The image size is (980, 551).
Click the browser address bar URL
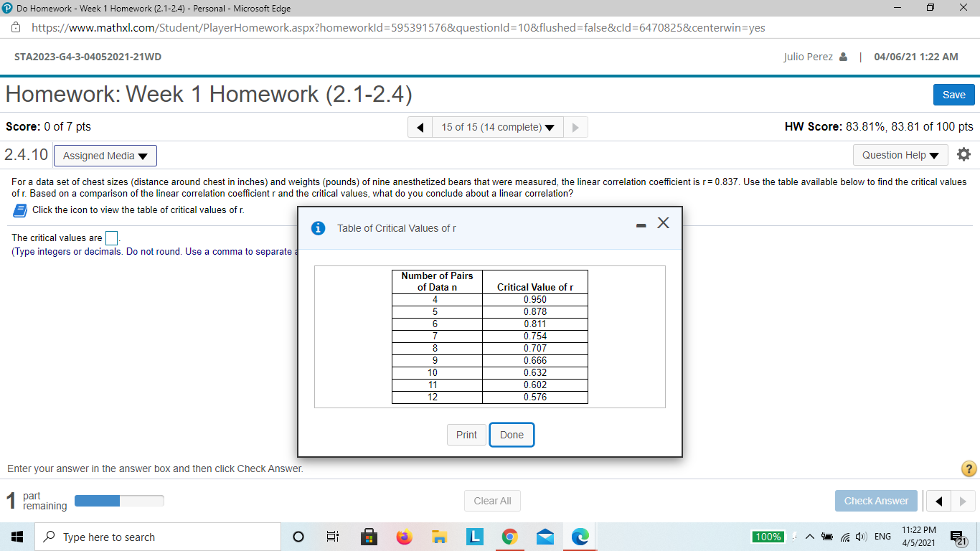tap(399, 27)
